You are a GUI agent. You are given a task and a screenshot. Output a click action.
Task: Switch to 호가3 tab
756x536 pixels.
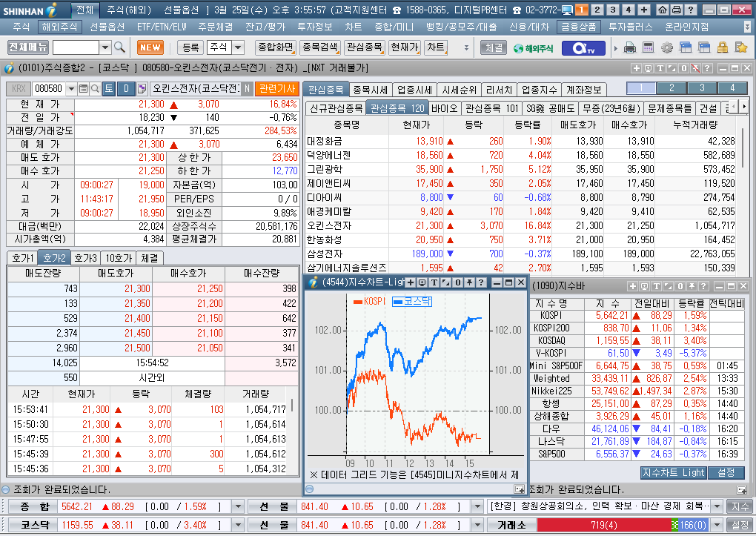(85, 258)
